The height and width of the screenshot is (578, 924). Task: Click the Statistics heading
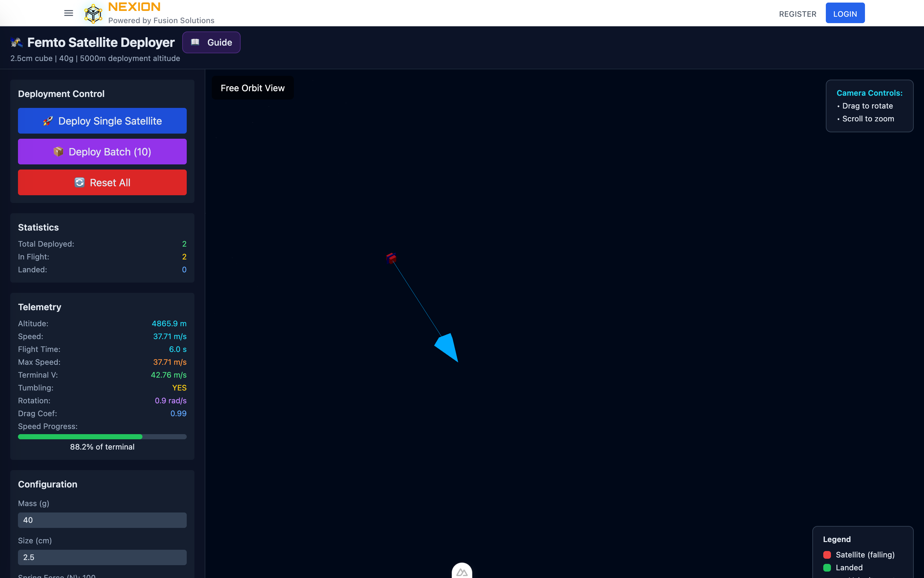click(x=38, y=227)
